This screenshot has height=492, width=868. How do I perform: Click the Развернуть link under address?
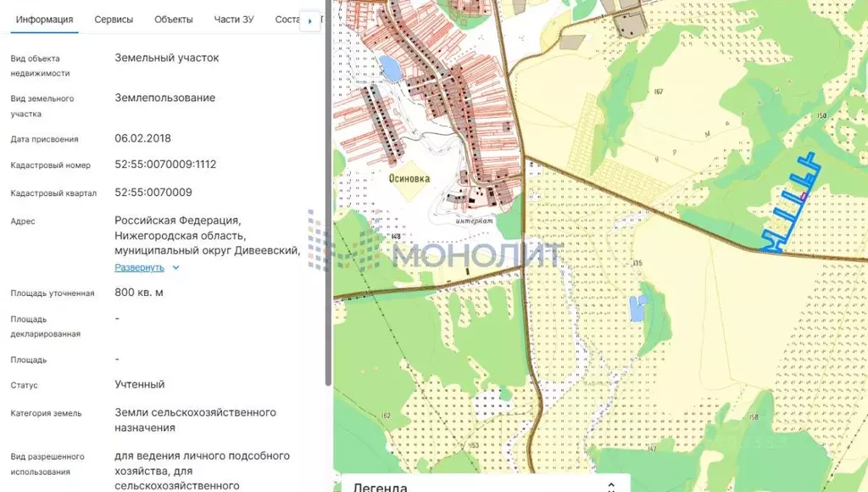pos(140,267)
